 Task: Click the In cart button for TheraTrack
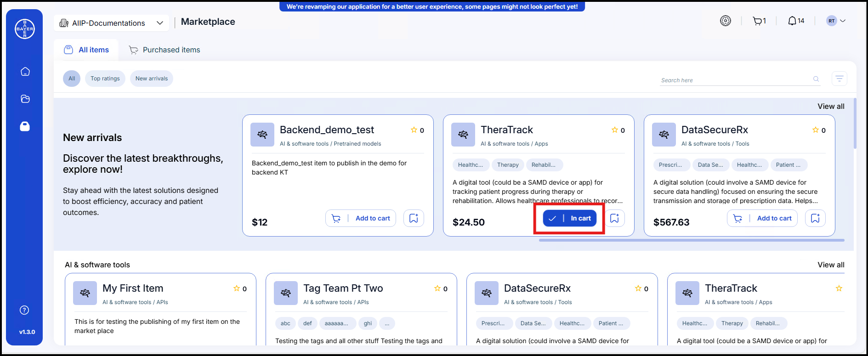[x=570, y=218]
